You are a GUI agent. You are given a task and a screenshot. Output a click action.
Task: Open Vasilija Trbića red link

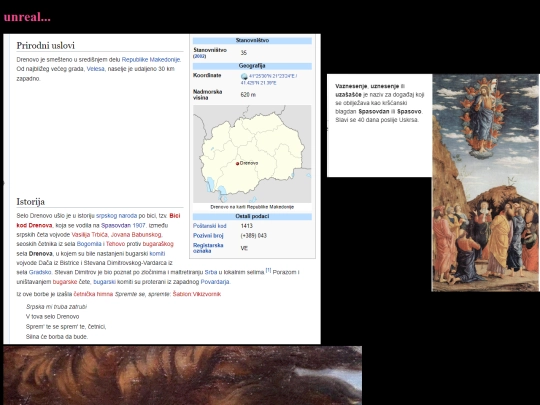click(x=90, y=235)
